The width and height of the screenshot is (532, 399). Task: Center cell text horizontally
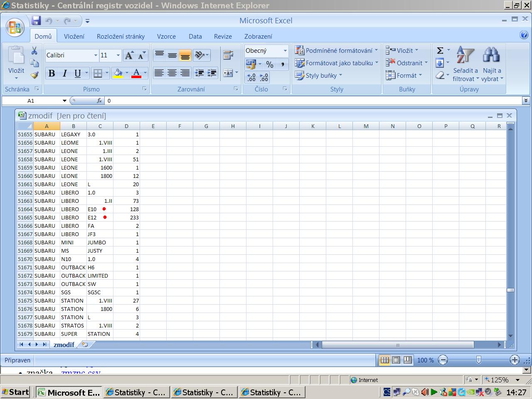pos(172,73)
